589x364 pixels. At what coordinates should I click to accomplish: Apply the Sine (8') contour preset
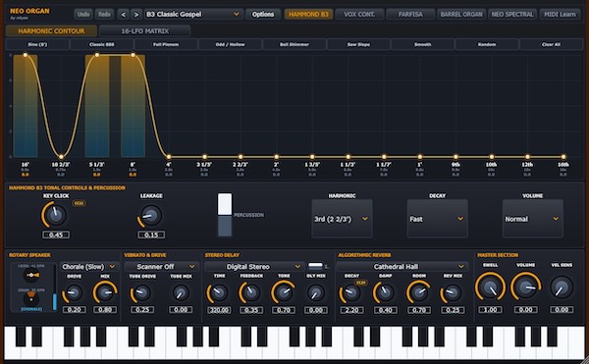tap(37, 44)
